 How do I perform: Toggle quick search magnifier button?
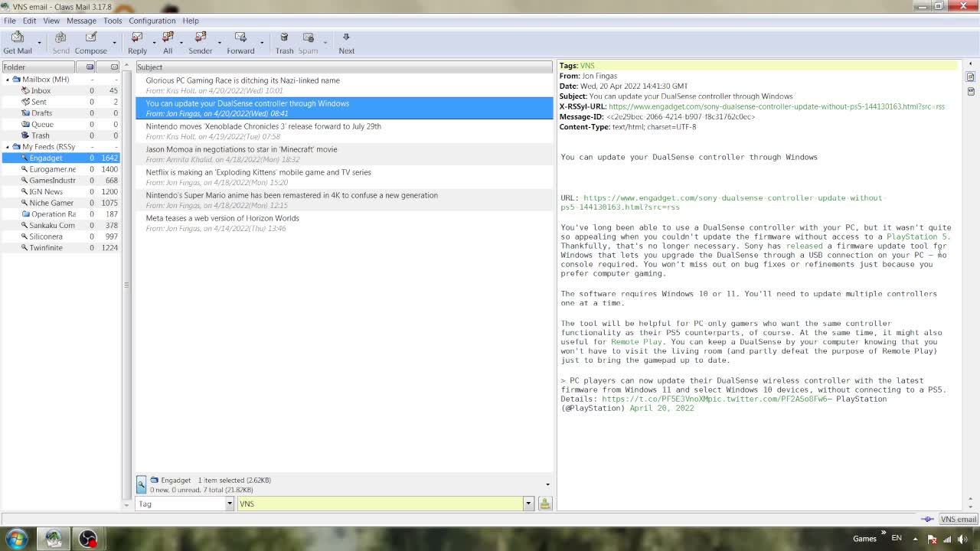point(142,484)
